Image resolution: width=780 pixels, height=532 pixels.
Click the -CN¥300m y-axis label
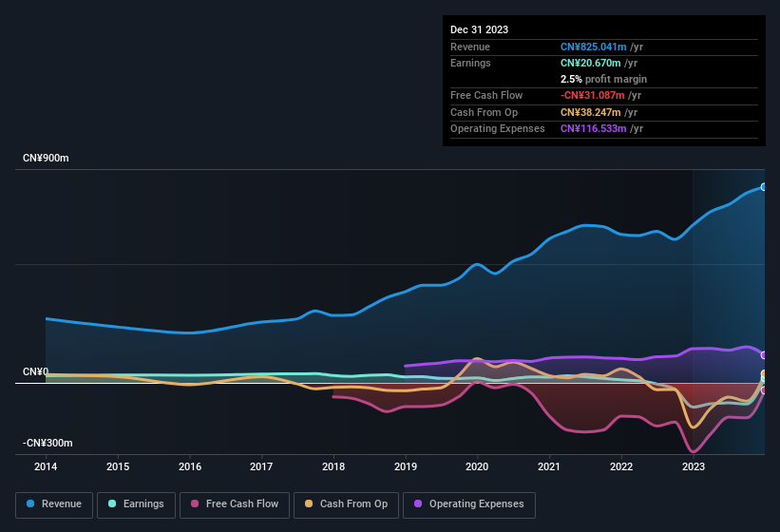(48, 443)
